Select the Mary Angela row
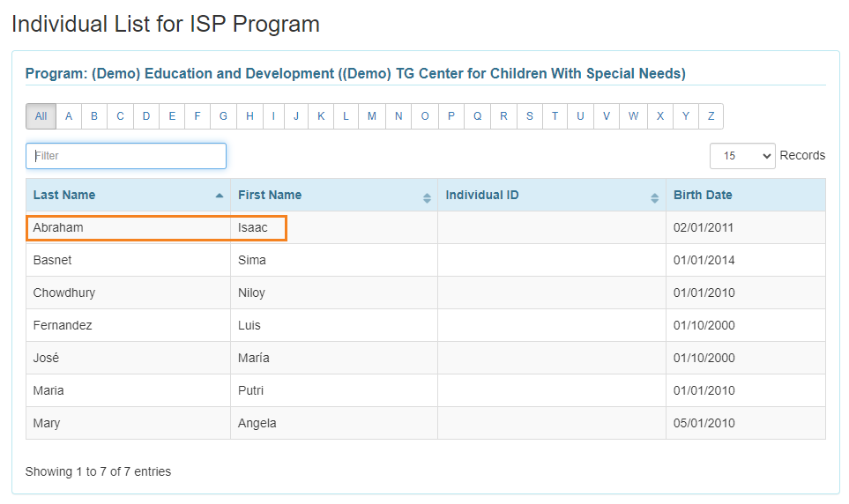 [426, 423]
